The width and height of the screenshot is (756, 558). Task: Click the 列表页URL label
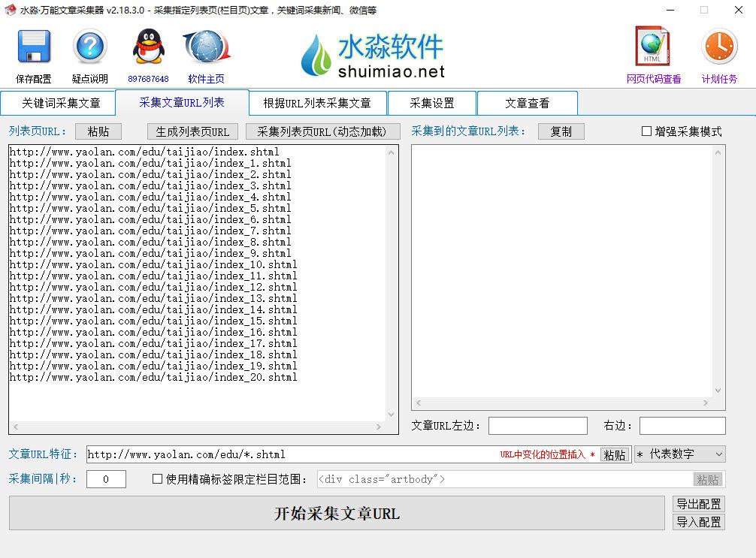click(37, 131)
